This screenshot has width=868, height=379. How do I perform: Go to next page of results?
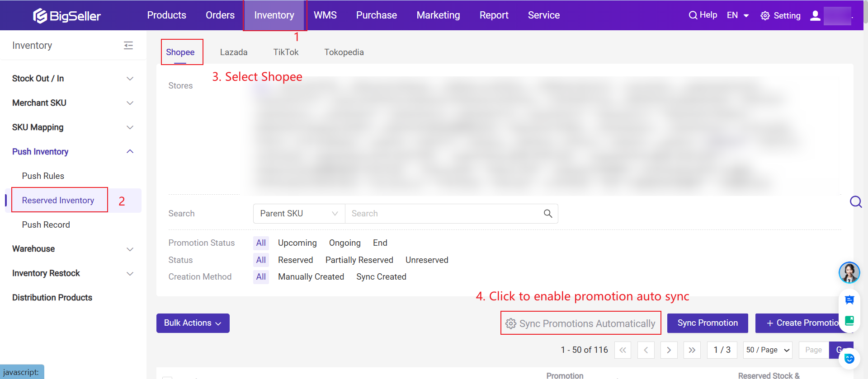669,350
